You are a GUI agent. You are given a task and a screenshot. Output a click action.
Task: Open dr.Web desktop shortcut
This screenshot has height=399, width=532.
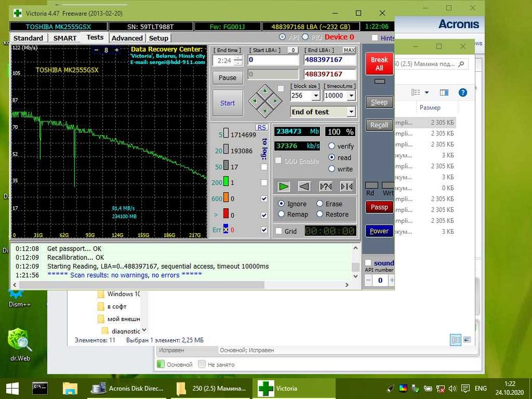[20, 344]
